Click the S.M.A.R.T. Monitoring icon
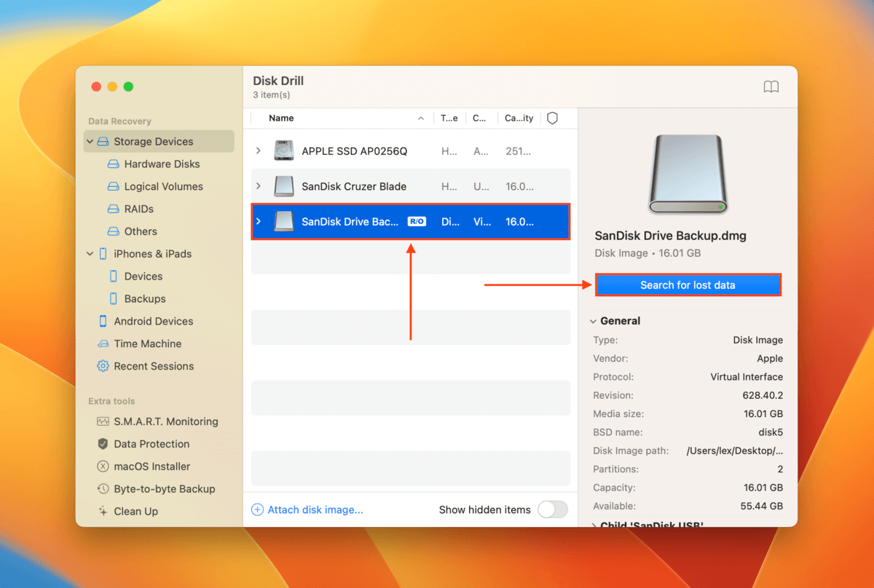The height and width of the screenshot is (588, 874). (103, 422)
